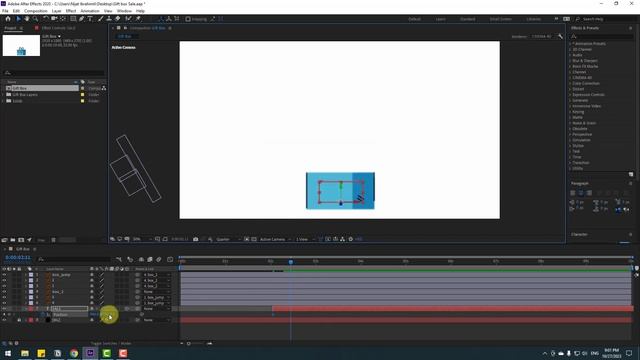Open the Animation menu
The image size is (640, 360).
coord(90,11)
